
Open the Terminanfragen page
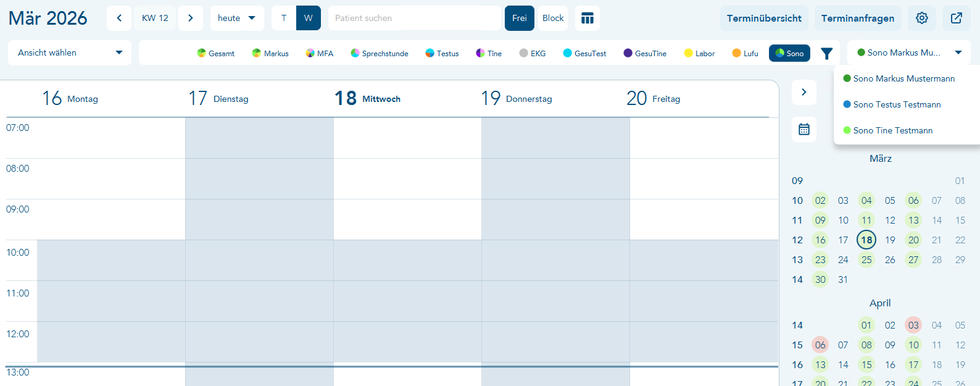coord(857,19)
